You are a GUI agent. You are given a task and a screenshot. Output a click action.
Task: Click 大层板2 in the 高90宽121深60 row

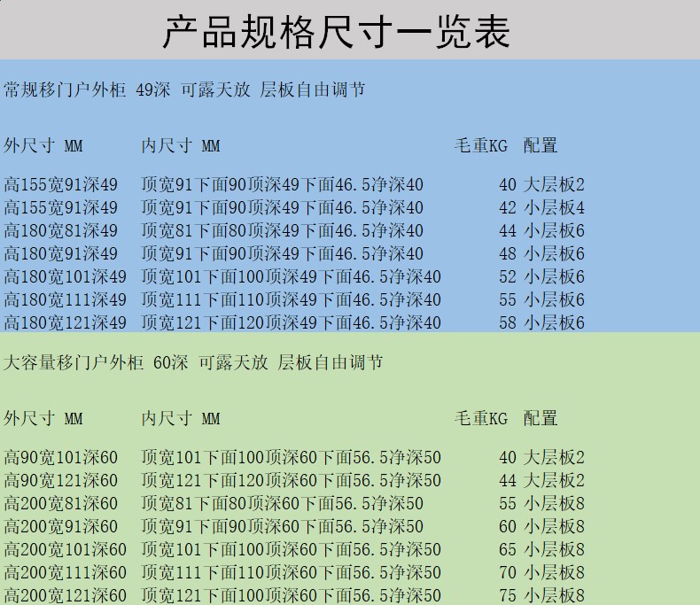pos(554,480)
